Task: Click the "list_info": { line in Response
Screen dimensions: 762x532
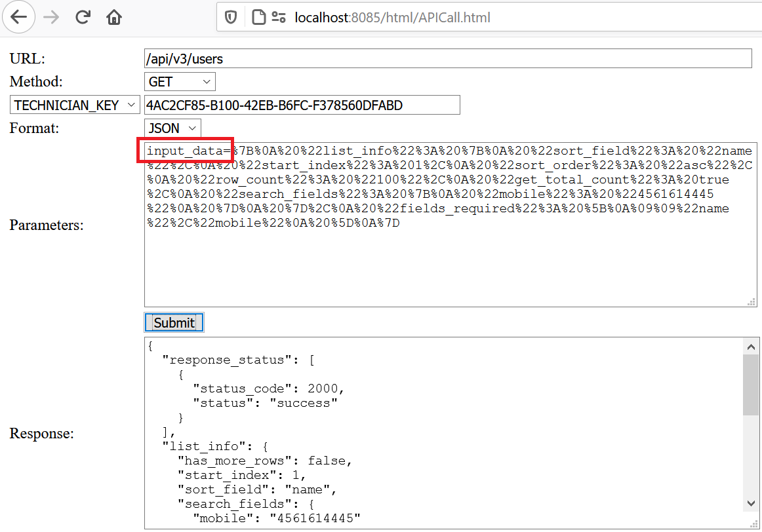Action: (215, 446)
